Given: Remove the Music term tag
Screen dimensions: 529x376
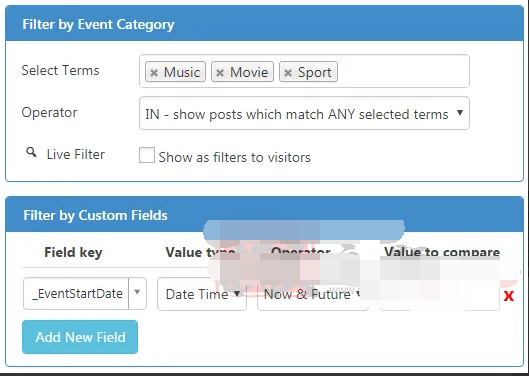Looking at the screenshot, I should [x=154, y=73].
